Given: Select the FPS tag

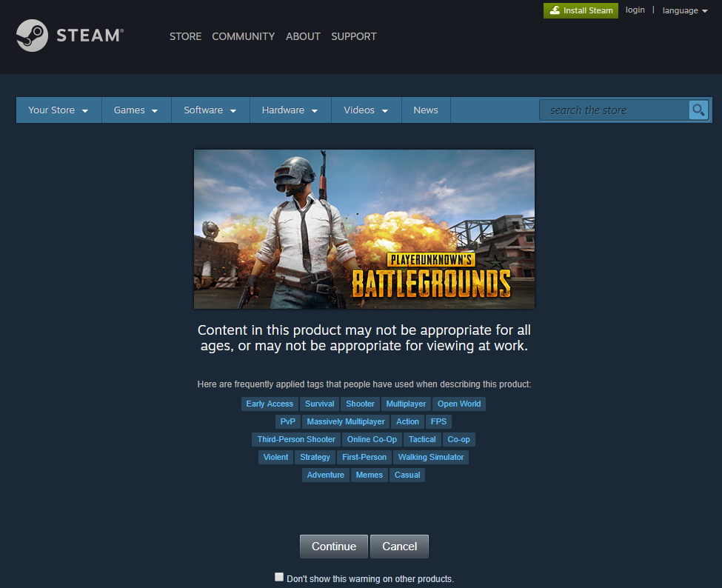Looking at the screenshot, I should pos(439,422).
